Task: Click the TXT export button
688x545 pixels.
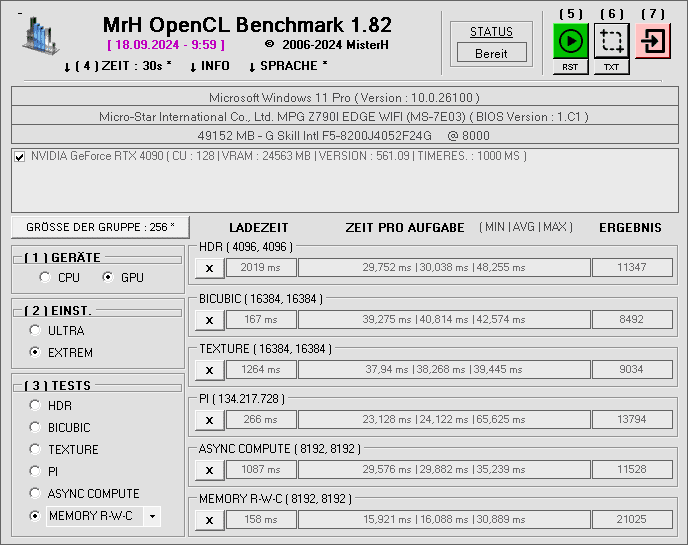Action: [x=612, y=67]
